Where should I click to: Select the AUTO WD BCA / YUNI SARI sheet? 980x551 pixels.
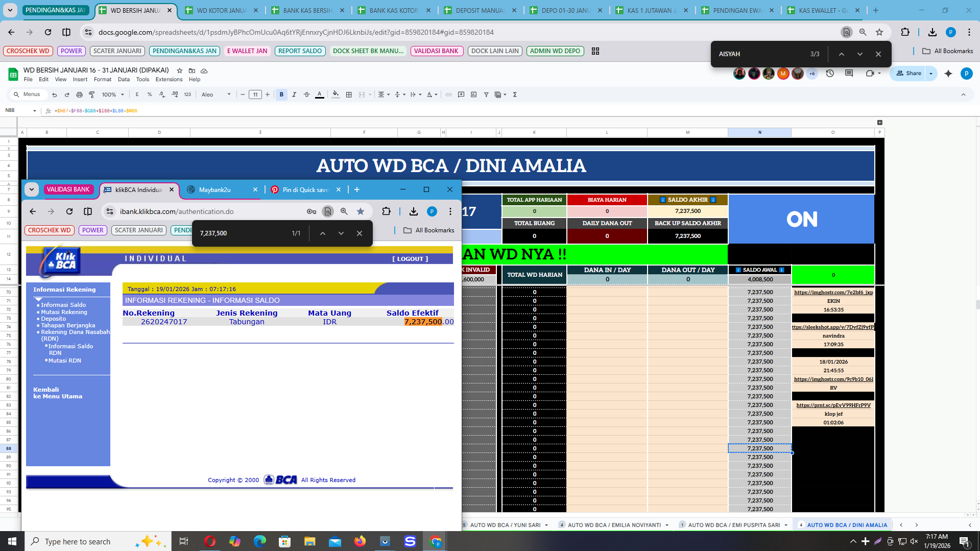[x=505, y=525]
